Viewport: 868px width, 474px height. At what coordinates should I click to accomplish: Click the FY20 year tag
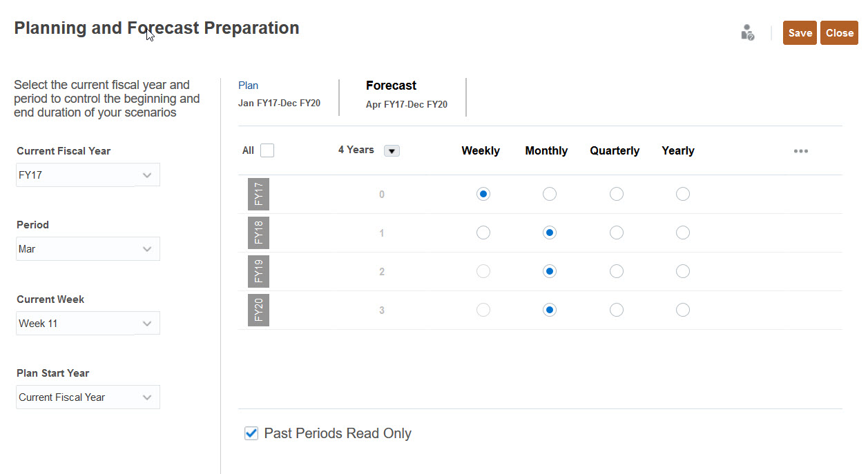(258, 310)
